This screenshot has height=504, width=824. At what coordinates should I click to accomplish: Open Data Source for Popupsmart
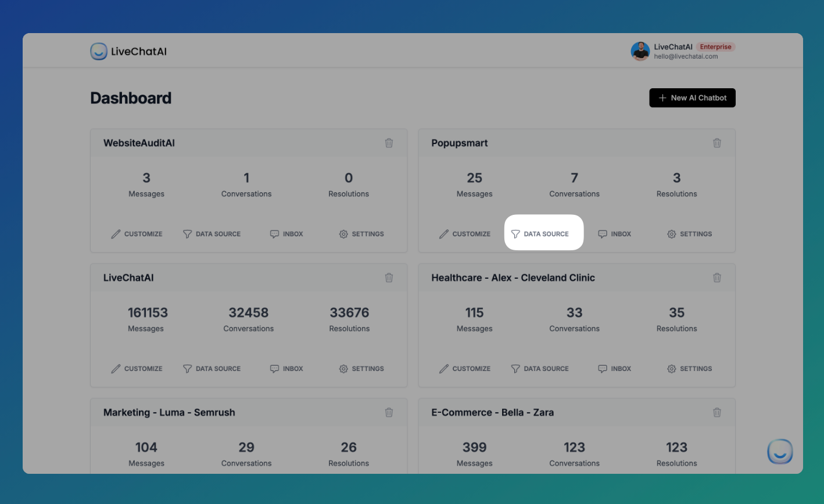(540, 234)
